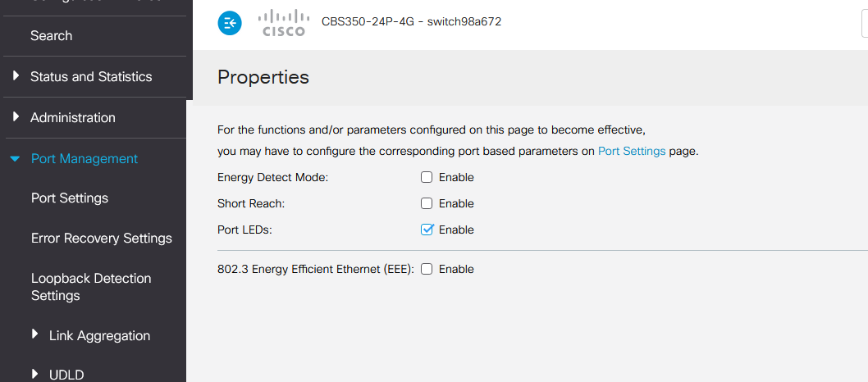Viewport: 868px width, 382px height.
Task: Click the Administration menu label
Action: click(x=72, y=118)
